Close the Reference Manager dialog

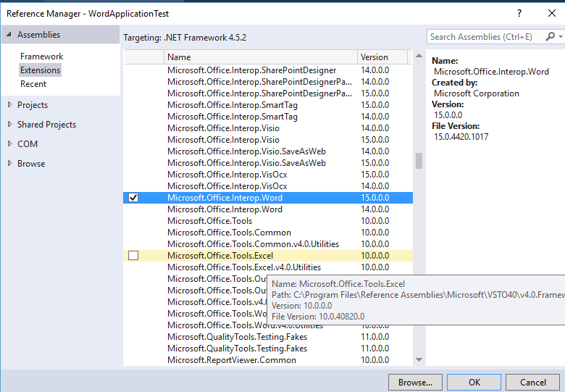552,13
